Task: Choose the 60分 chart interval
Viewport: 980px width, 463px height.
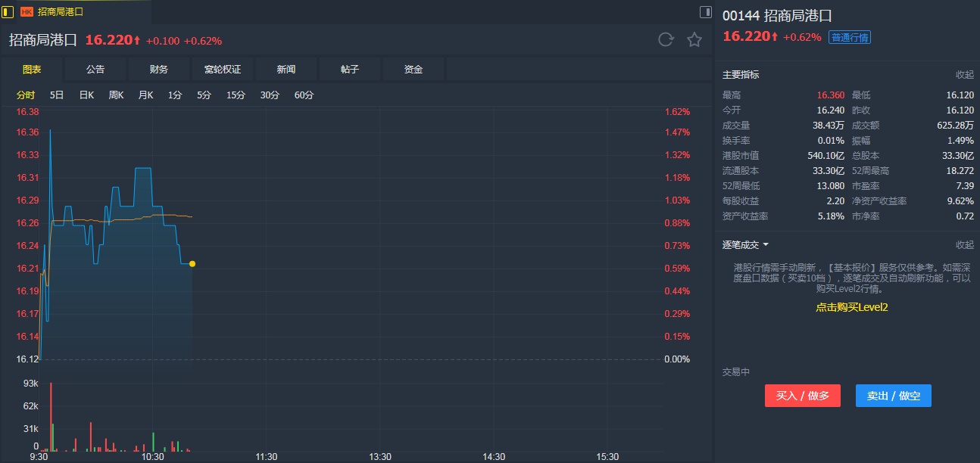Action: pos(304,95)
